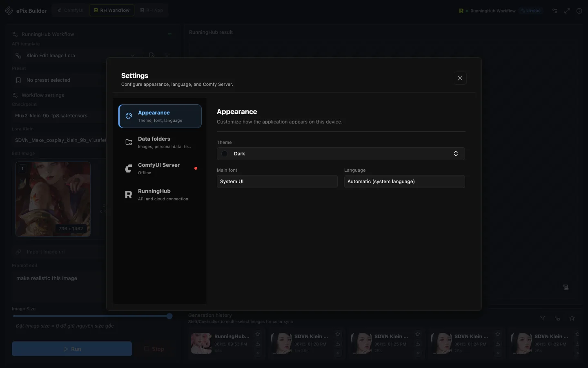Switch to the ComfyUI tab in top bar
The image size is (588, 368).
pyautogui.click(x=71, y=10)
